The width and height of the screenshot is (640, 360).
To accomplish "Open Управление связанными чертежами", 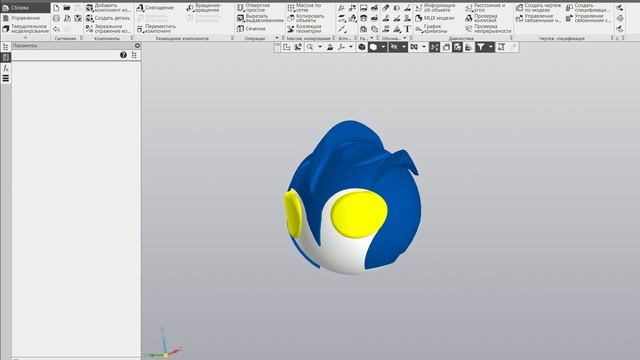I will pyautogui.click(x=537, y=18).
